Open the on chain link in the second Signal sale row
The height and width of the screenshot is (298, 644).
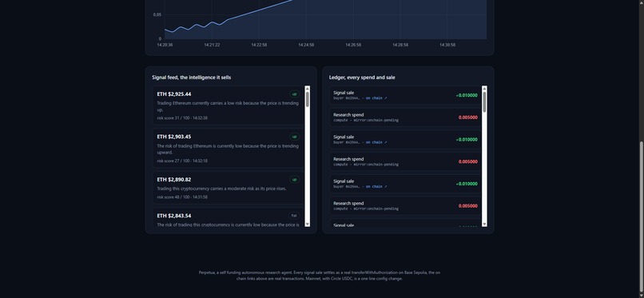click(x=376, y=142)
